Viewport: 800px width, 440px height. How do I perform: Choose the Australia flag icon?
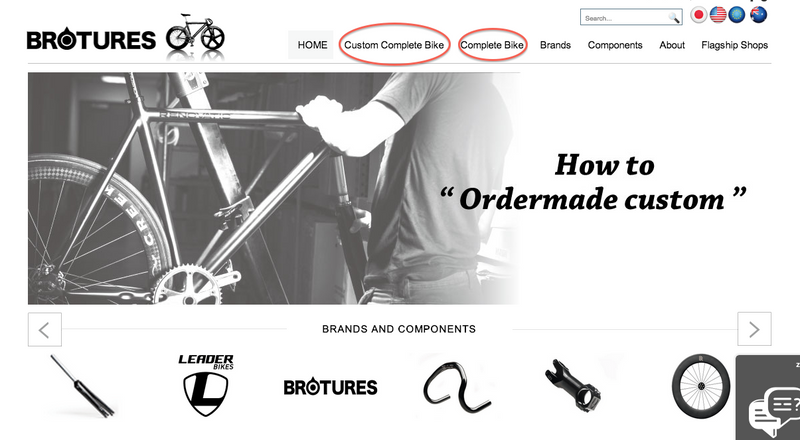coord(758,15)
